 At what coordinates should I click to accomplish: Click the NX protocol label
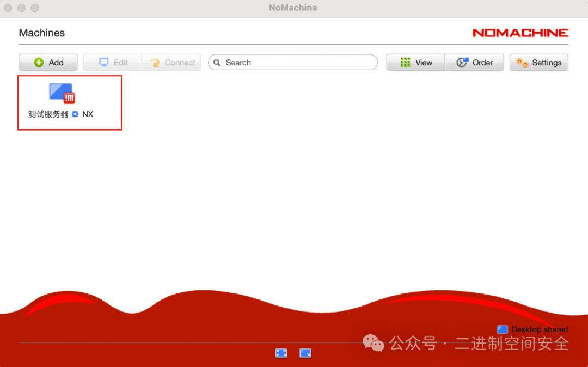[x=88, y=114]
